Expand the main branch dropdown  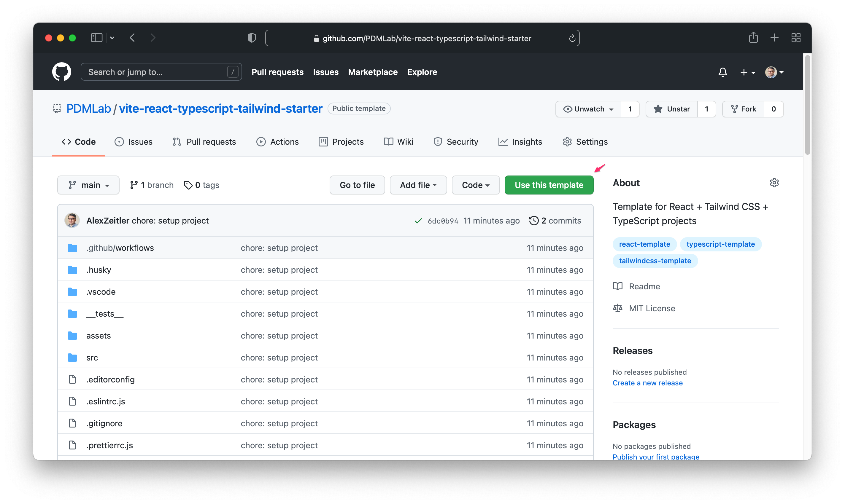click(88, 185)
